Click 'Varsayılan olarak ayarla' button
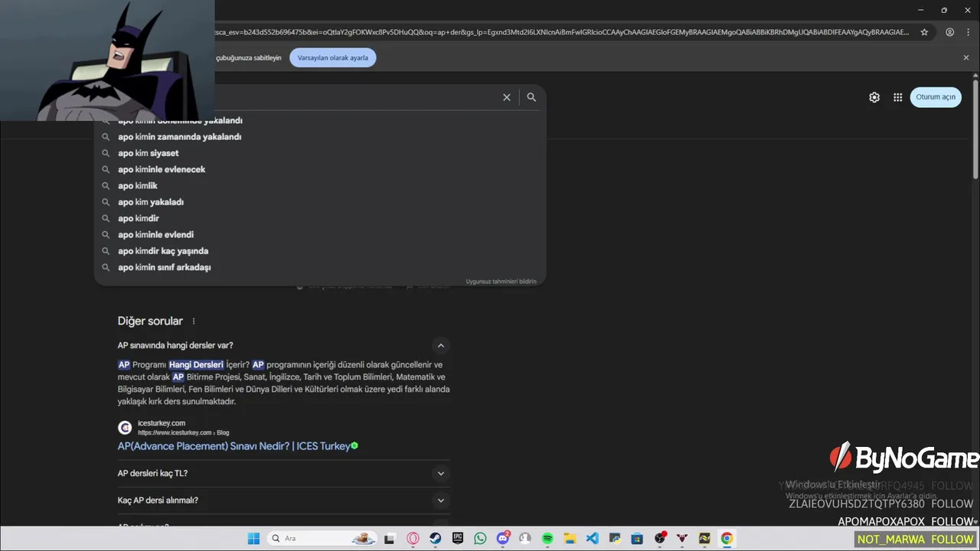The image size is (980, 551). click(333, 57)
